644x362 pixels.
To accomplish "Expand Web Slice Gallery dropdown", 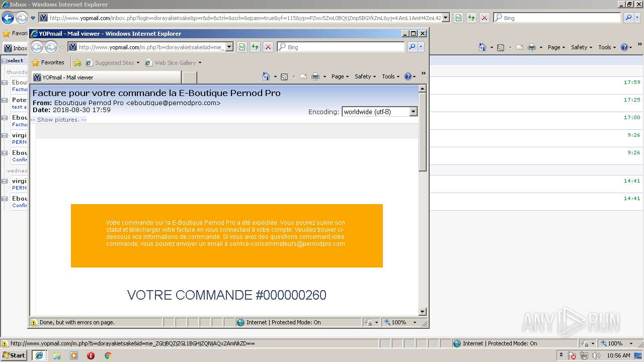I will click(200, 63).
